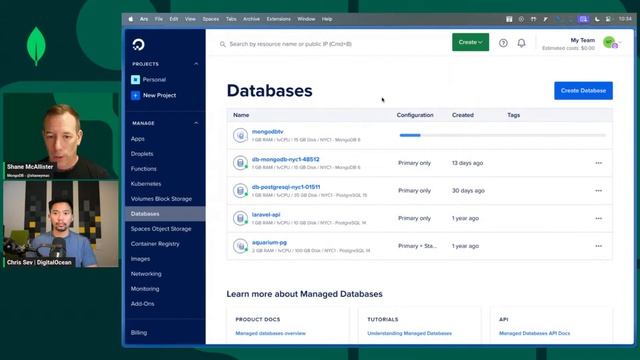Open the aquarium-pg database link
Viewport: 640px width, 360px height.
tap(269, 242)
